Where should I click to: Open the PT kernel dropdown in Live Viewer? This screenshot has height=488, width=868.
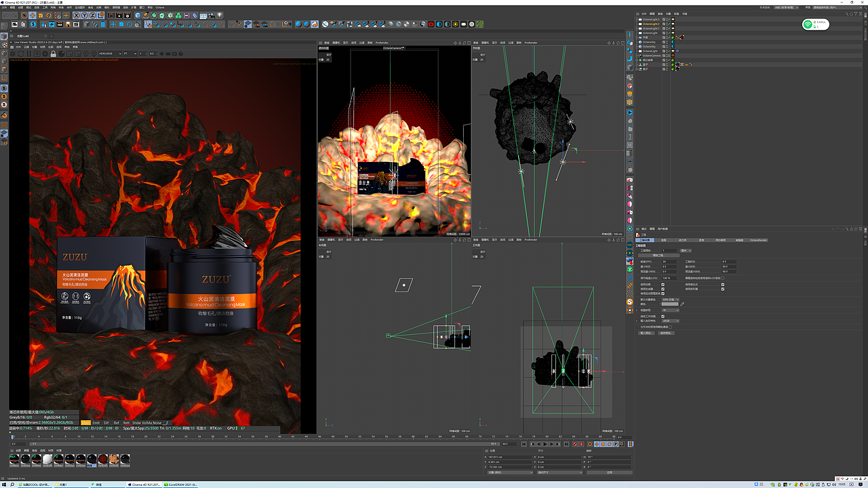click(x=131, y=54)
